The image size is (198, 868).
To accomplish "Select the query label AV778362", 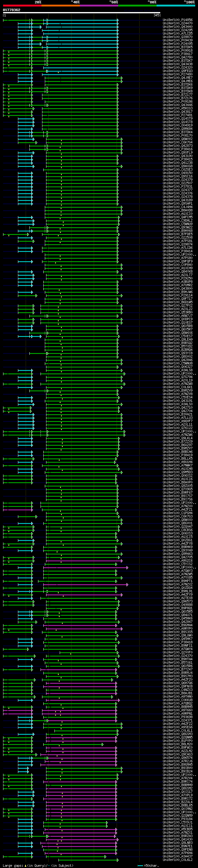I will pos(11,10).
